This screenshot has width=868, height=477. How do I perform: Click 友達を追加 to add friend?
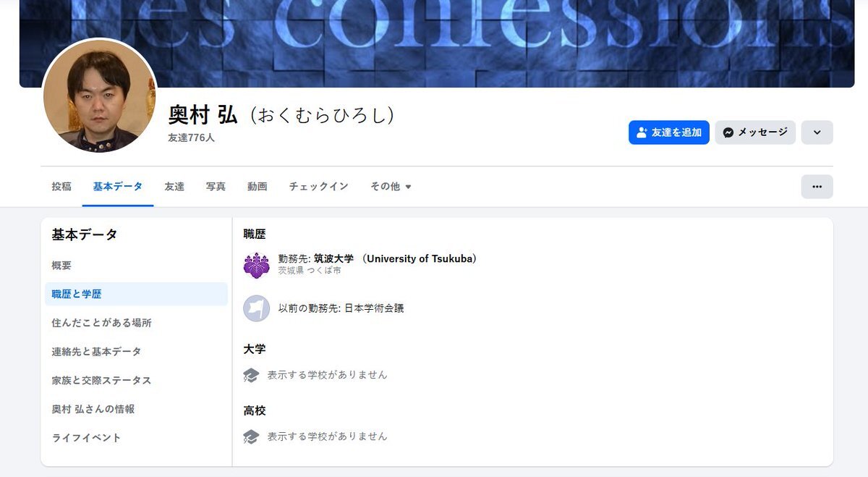coord(669,132)
